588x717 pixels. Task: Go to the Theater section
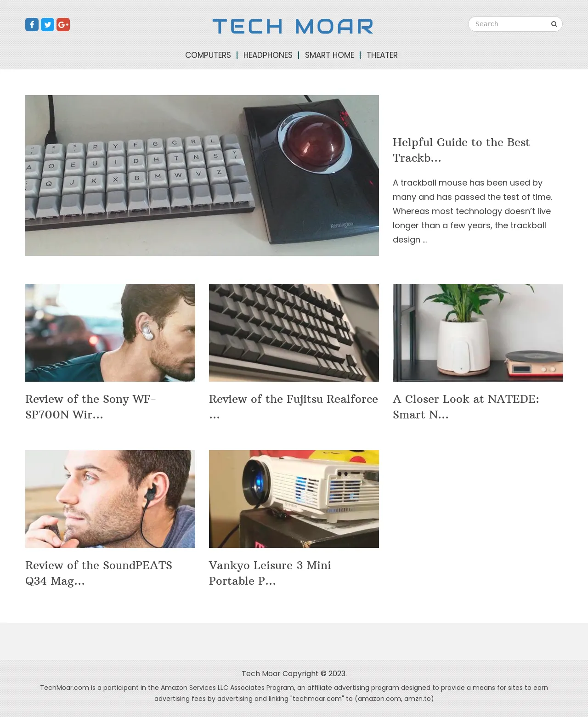click(x=382, y=55)
